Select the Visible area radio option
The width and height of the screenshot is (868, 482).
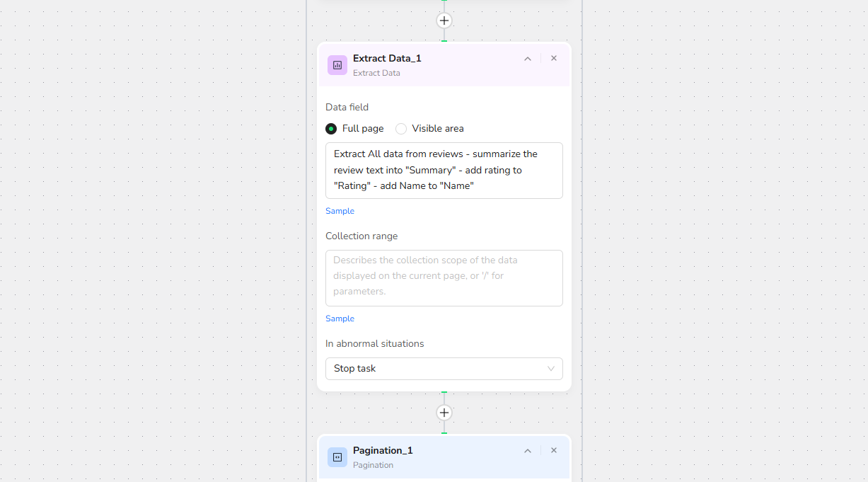(401, 129)
